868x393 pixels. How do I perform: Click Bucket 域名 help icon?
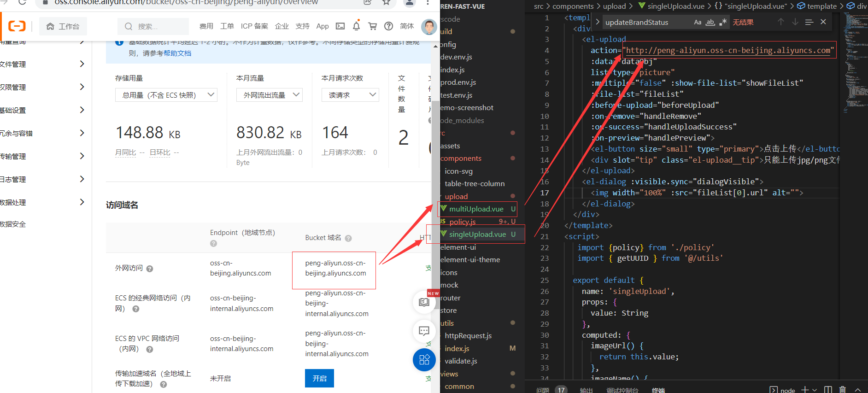click(348, 238)
